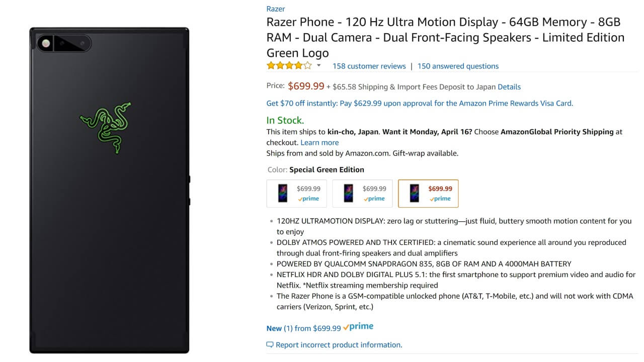
Task: Click the Prime logo beside new offers
Action: tap(358, 327)
